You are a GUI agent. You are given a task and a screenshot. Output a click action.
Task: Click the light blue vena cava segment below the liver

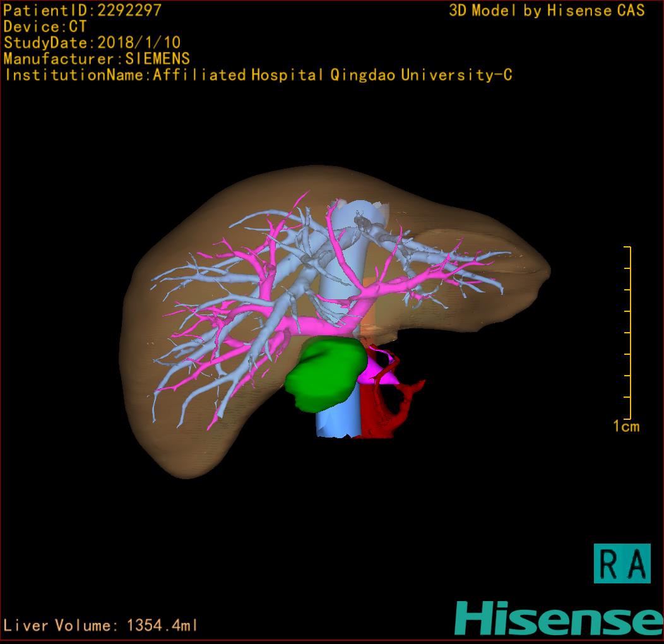point(338,417)
